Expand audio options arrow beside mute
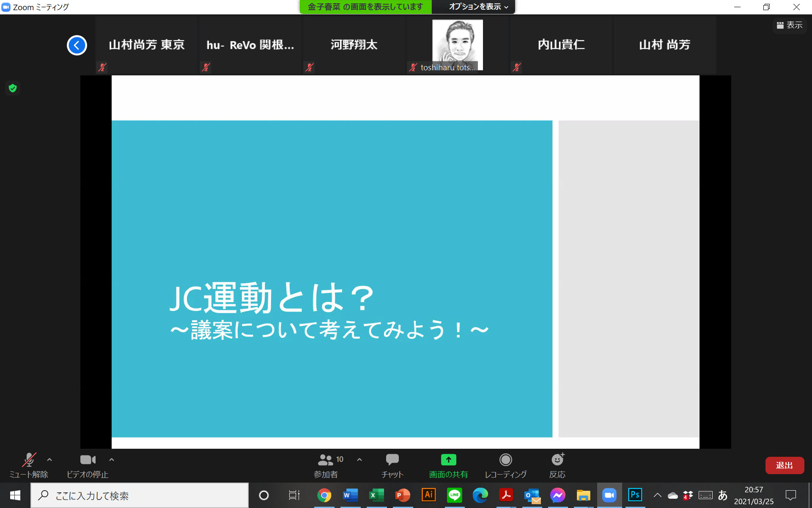Viewport: 812px width, 508px height. click(x=49, y=459)
